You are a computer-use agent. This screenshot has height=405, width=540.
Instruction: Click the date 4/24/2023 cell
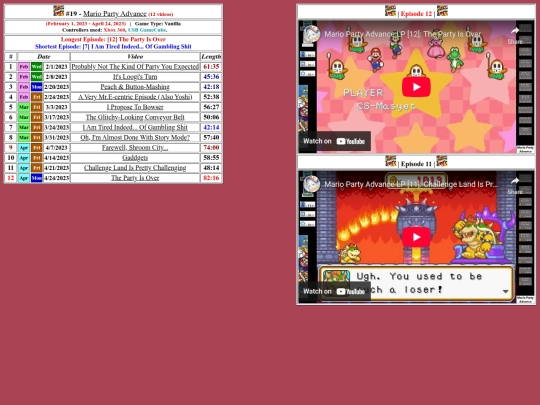(56, 178)
